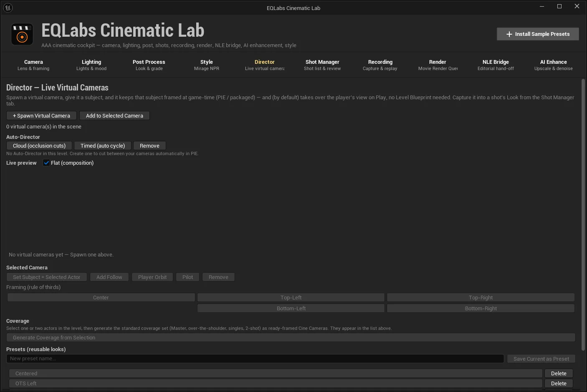Choose Bottom-Right framing
The width and height of the screenshot is (587, 392).
tap(481, 308)
